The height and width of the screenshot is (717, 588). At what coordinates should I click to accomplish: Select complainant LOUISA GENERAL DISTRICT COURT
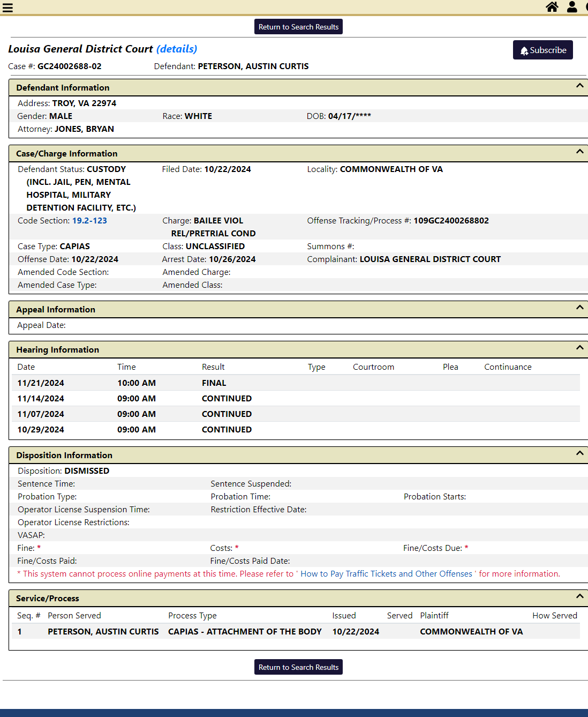[430, 259]
